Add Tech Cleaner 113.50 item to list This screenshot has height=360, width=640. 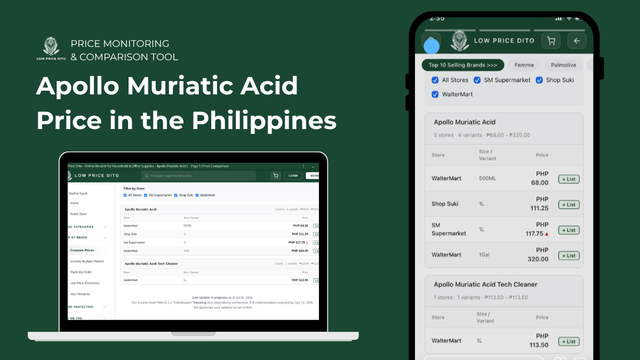[569, 341]
